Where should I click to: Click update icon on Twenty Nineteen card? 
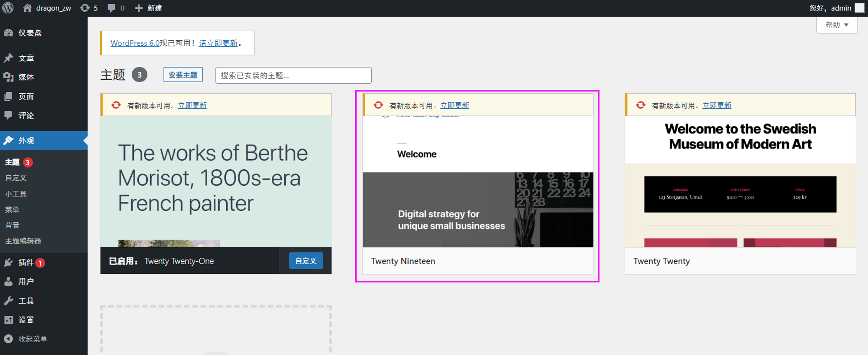coord(378,105)
